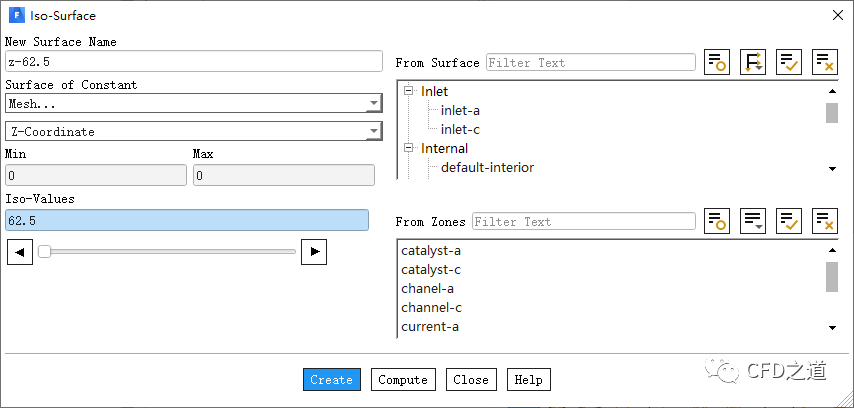Click the iso-value slider handle
Screen dimensions: 854x408
[44, 252]
